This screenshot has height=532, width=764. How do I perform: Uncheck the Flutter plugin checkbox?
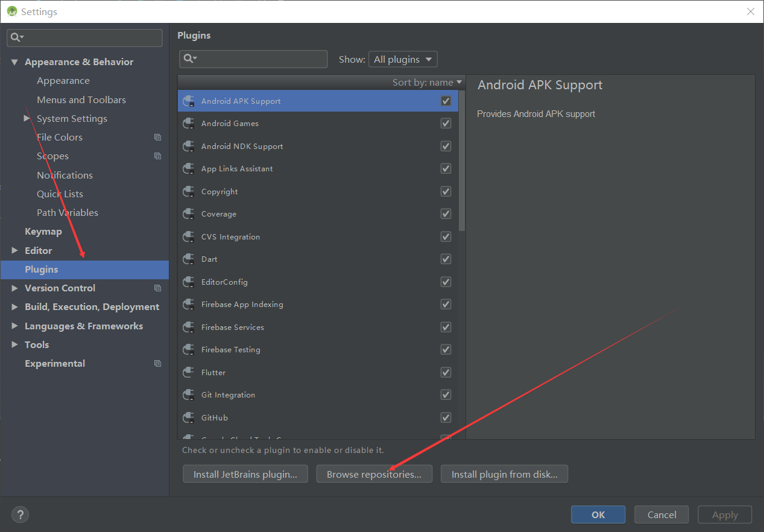tap(446, 372)
